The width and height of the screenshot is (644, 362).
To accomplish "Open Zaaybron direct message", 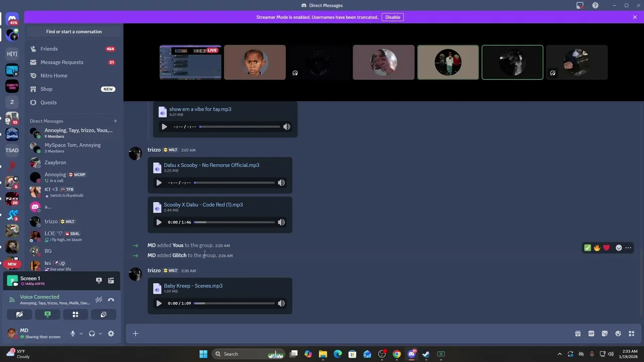I will click(x=74, y=162).
